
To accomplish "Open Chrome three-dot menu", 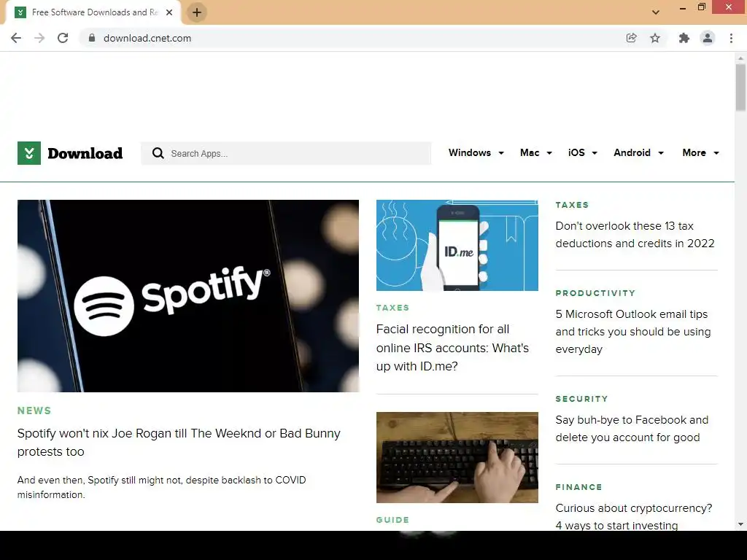I will pyautogui.click(x=731, y=38).
